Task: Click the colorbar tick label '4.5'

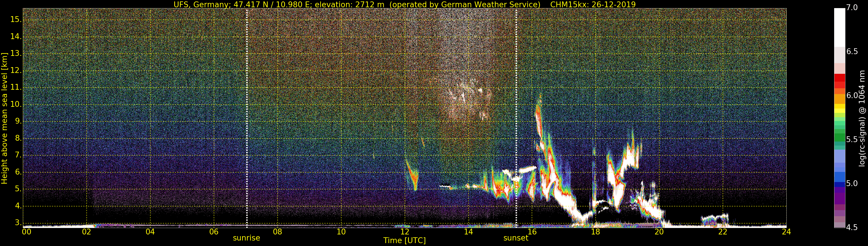Action: coord(852,227)
